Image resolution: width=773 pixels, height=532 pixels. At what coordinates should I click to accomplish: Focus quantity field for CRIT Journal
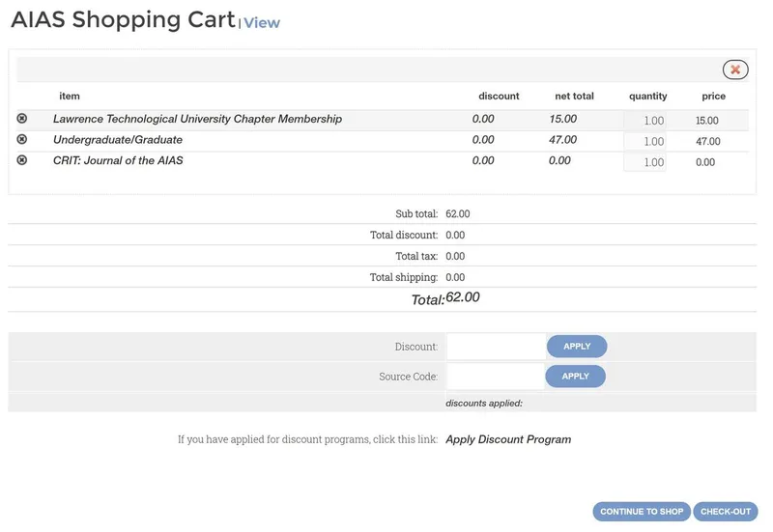[x=644, y=162]
